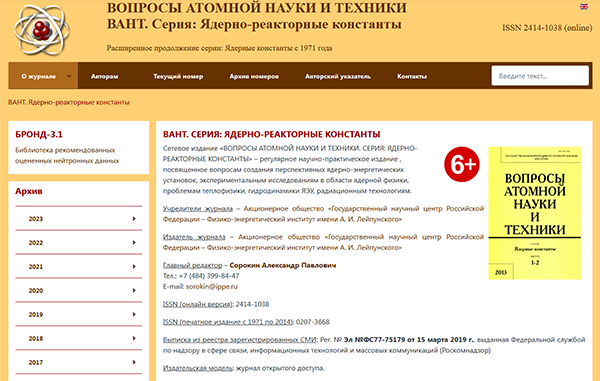Image resolution: width=600 pixels, height=381 pixels.
Task: Expand the 2023 archive year
Action: click(78, 218)
